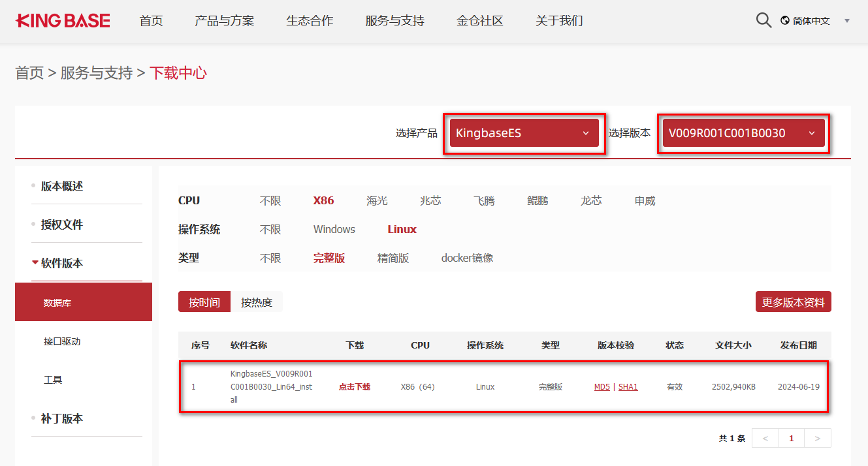Set CPU filter to 兆芯
Viewport: 868px width, 466px height.
click(x=430, y=200)
